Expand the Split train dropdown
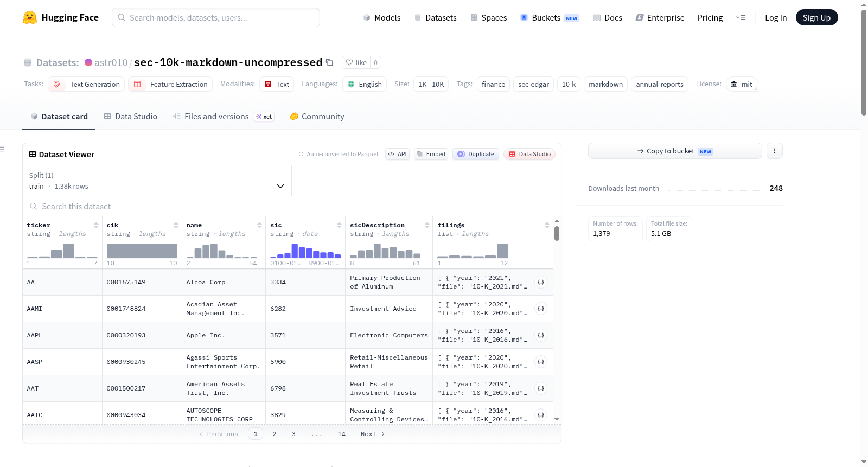868x467 pixels. coord(157,181)
